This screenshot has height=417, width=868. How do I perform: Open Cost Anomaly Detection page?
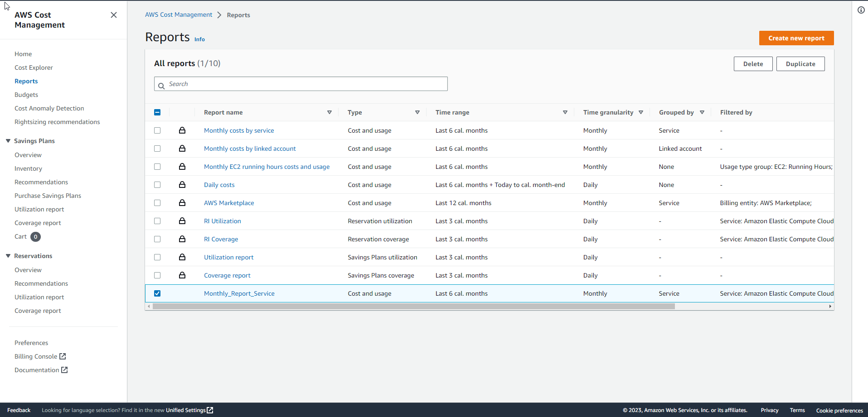coord(49,108)
